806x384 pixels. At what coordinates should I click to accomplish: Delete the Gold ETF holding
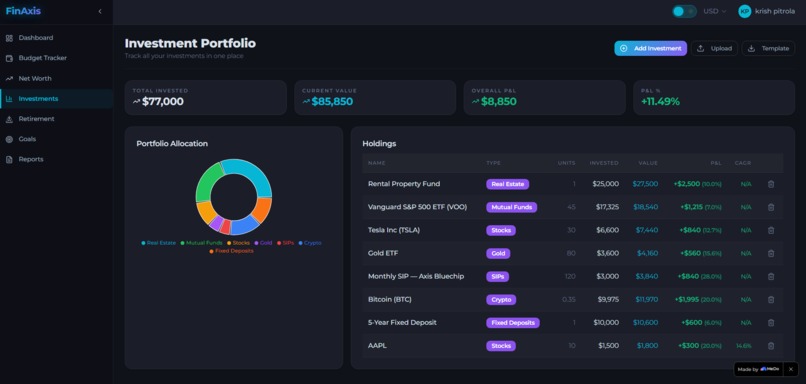771,253
